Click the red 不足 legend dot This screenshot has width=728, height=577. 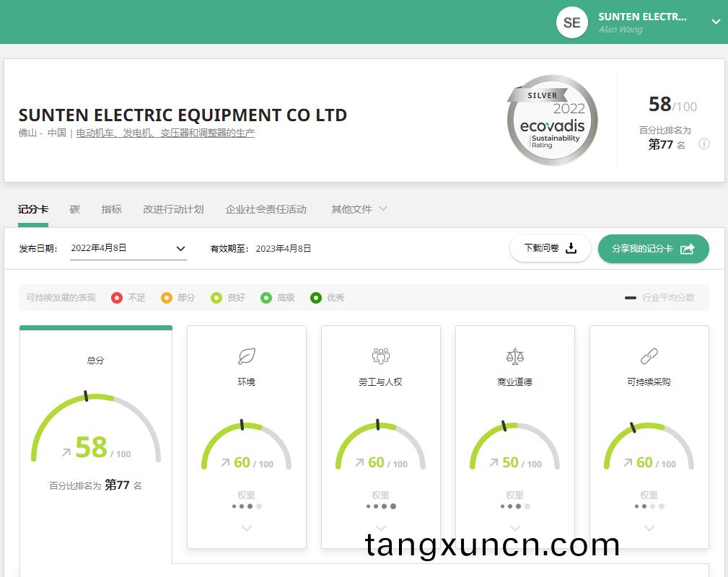tap(117, 298)
